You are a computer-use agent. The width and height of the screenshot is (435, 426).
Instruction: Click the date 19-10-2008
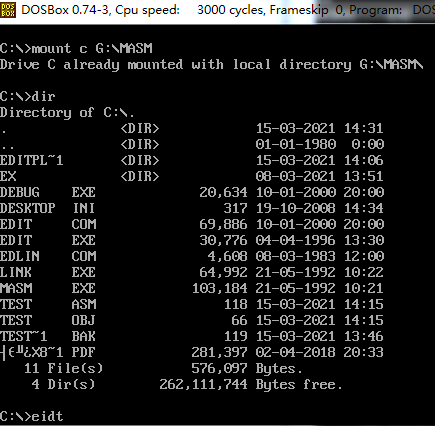point(296,208)
